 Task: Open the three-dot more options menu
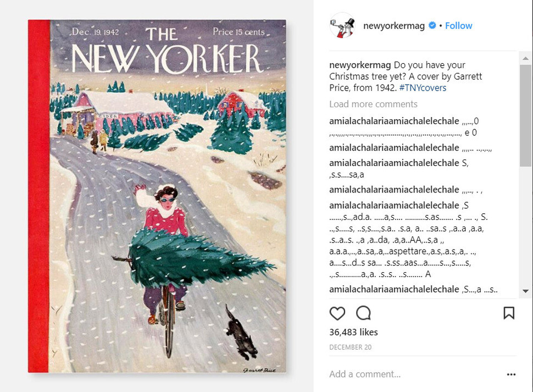[x=511, y=374]
